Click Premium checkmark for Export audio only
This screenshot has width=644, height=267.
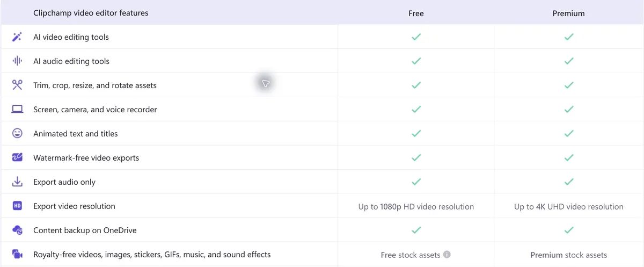pos(569,182)
